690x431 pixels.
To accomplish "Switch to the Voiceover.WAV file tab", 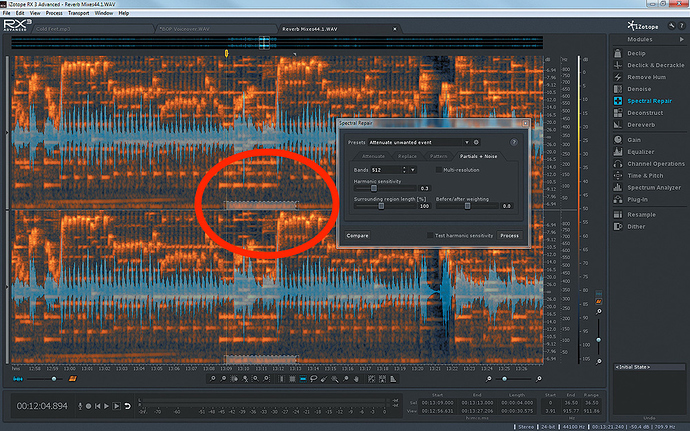I will pos(216,29).
